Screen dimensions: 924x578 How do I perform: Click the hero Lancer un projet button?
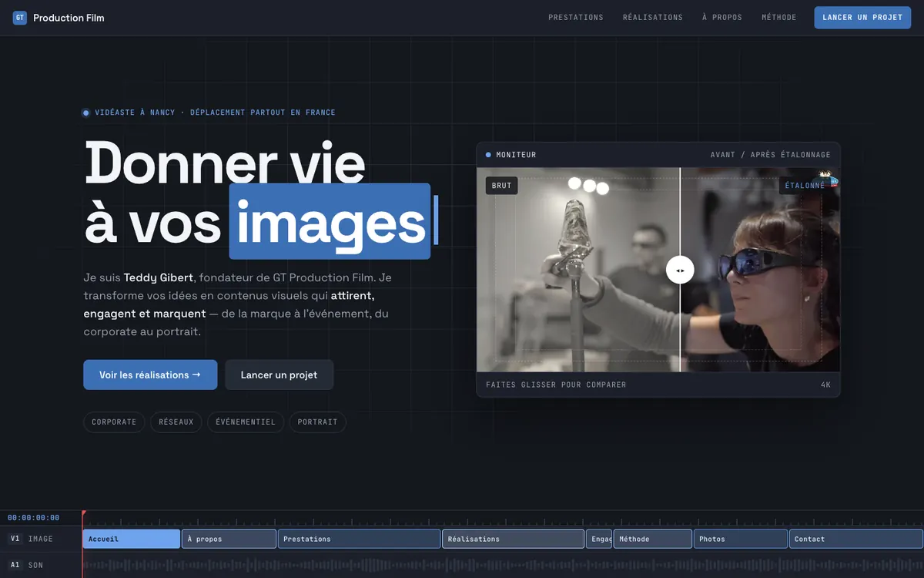point(280,375)
